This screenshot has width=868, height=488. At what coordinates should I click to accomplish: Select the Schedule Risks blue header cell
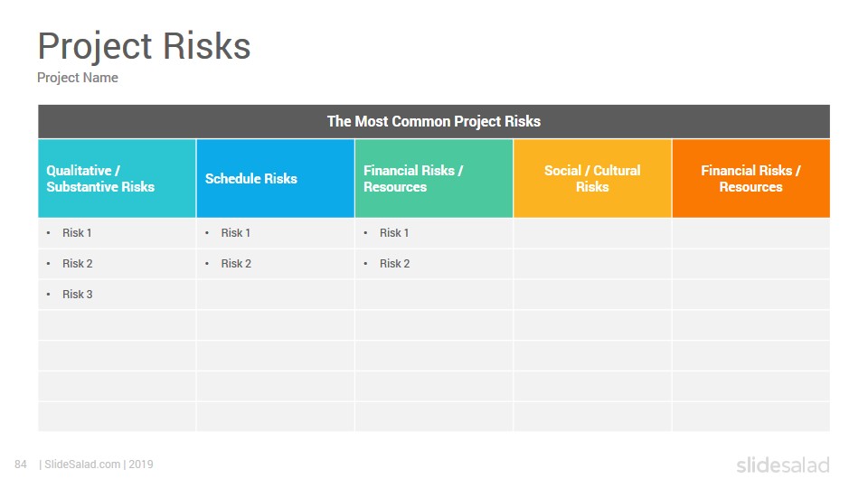[275, 178]
